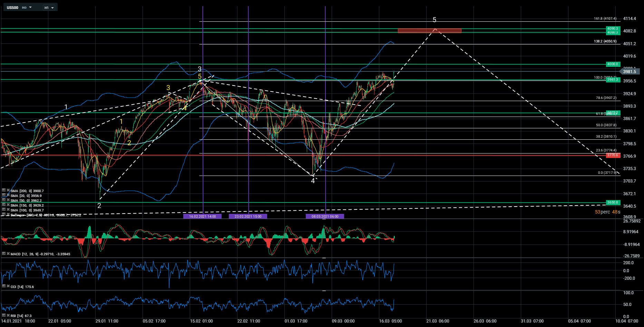This screenshot has height=327, width=644.
Task: Select the 16.02.2021 14:00 vertical line label
Action: click(x=202, y=217)
